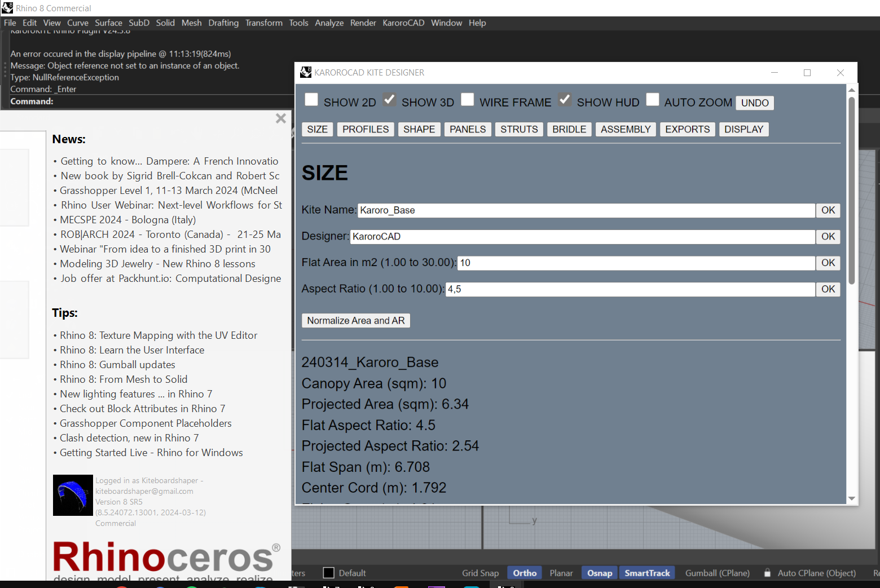Viewport: 880px width, 588px height.
Task: Click into the Kite Name input field
Action: click(587, 210)
